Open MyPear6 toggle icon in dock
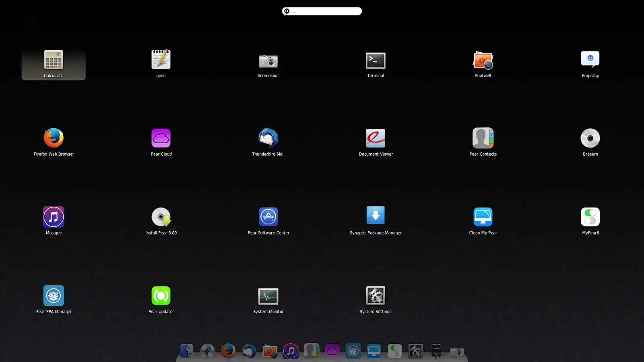 394,351
